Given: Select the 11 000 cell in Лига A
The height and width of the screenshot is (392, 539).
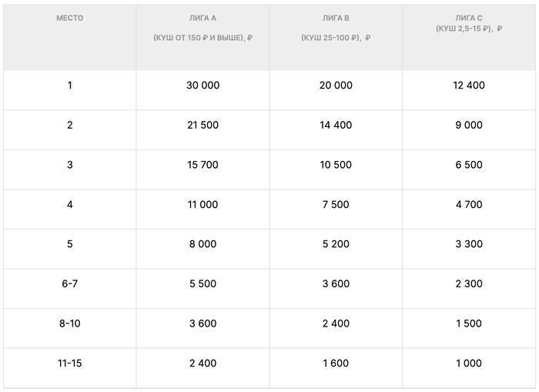Looking at the screenshot, I should (203, 205).
